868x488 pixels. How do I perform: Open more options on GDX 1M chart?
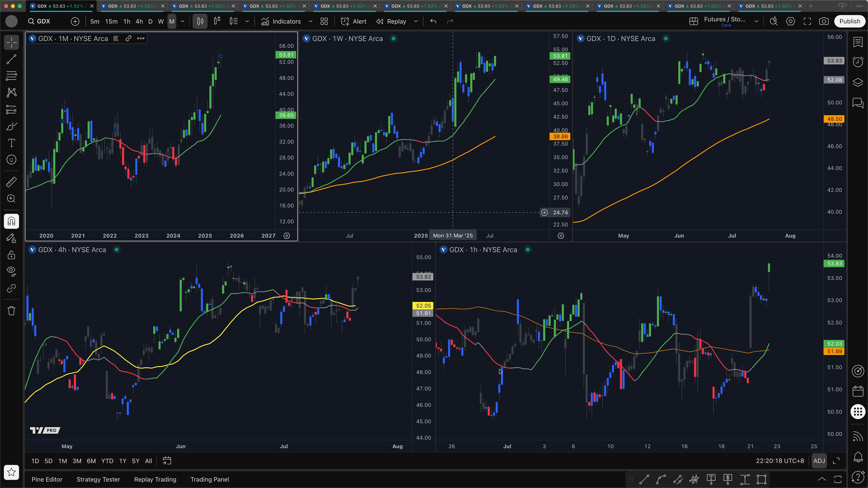(141, 38)
